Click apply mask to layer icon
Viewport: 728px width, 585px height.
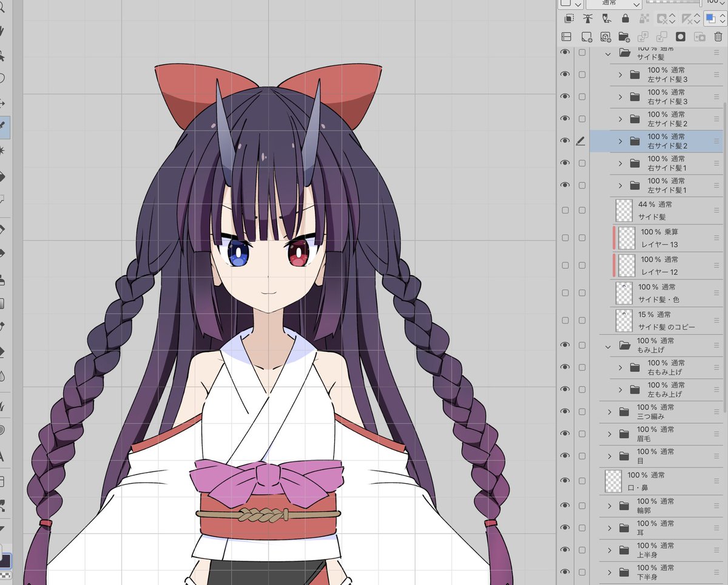(699, 37)
